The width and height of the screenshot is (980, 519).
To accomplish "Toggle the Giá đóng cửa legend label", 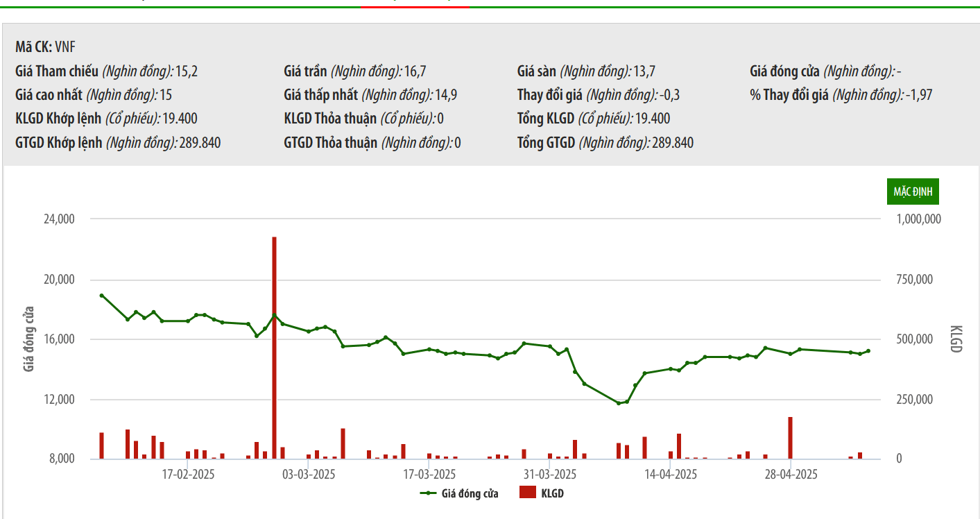I will pyautogui.click(x=470, y=493).
